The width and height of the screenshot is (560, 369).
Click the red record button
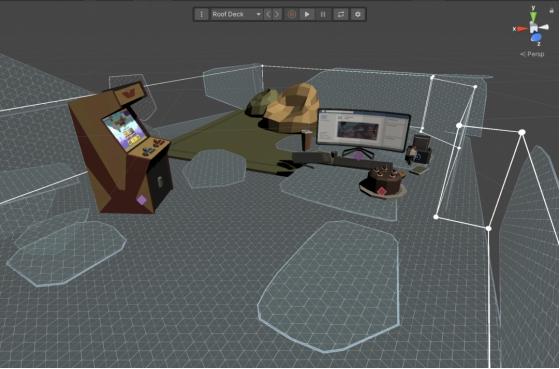292,14
